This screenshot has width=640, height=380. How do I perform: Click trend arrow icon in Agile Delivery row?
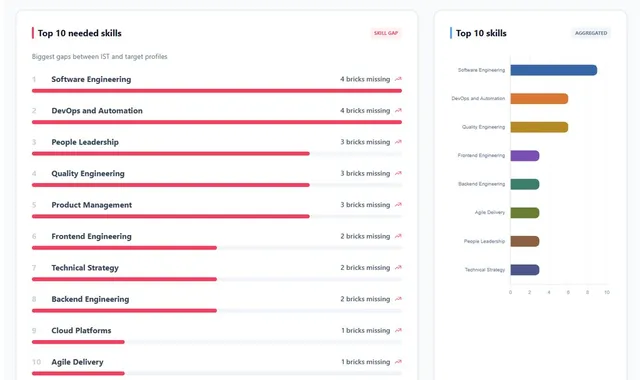pyautogui.click(x=398, y=362)
